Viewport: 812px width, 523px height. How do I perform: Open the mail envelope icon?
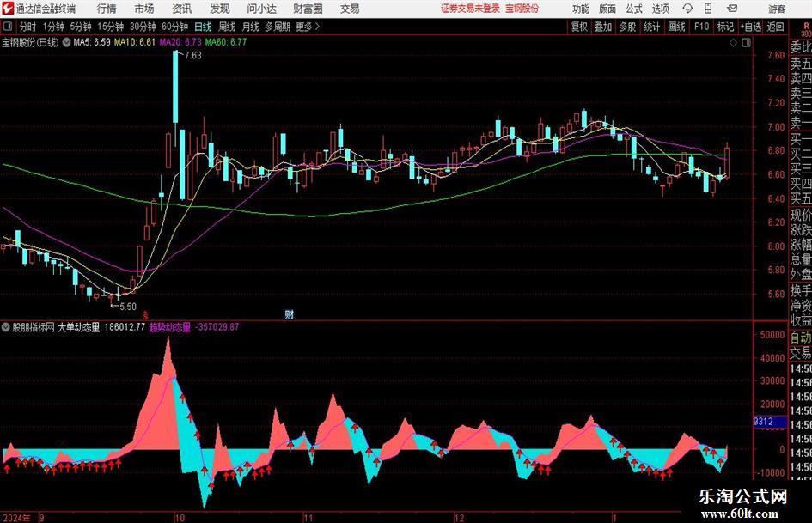tap(732, 9)
